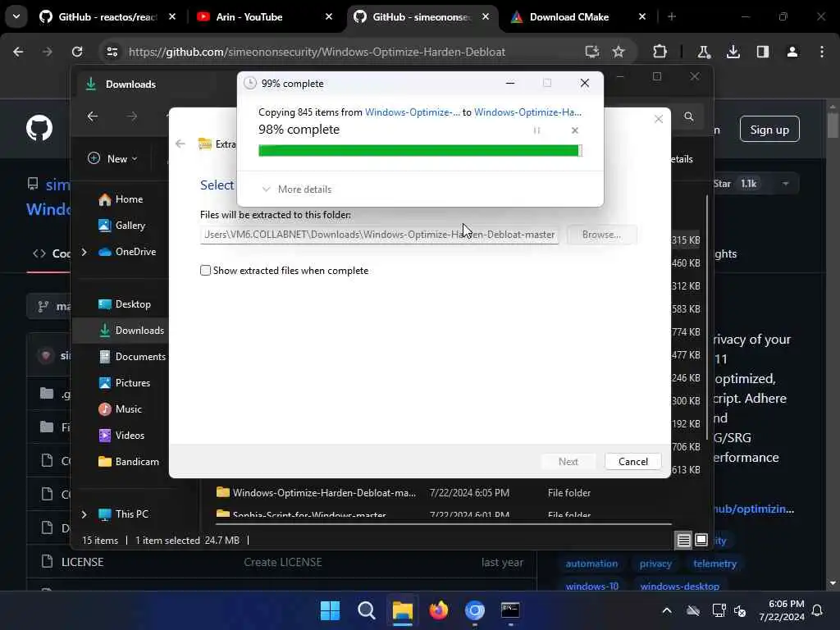Open the Windows Start menu
This screenshot has width=840, height=630.
330,610
